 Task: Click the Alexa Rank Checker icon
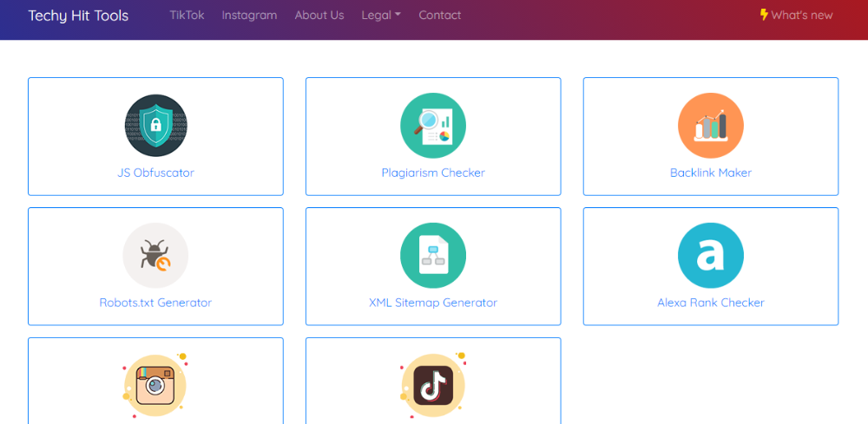coord(710,256)
